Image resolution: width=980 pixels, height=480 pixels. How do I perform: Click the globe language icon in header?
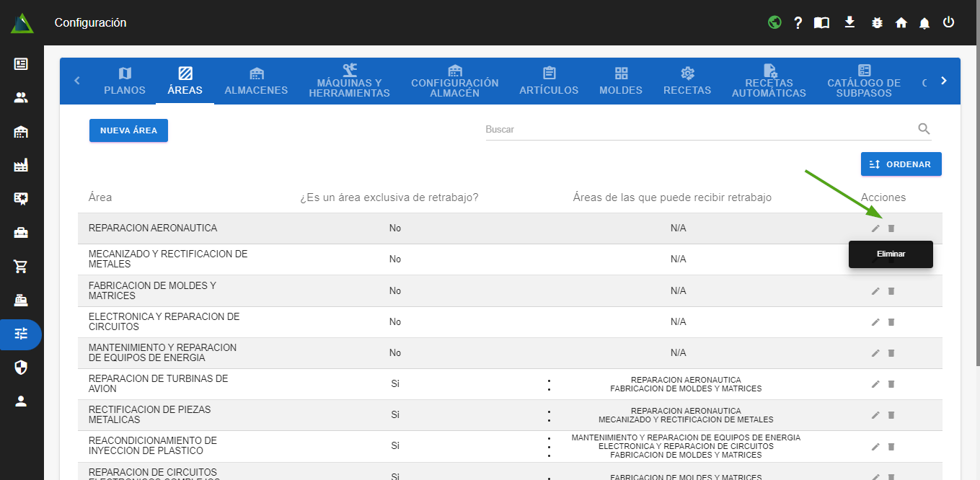(775, 22)
